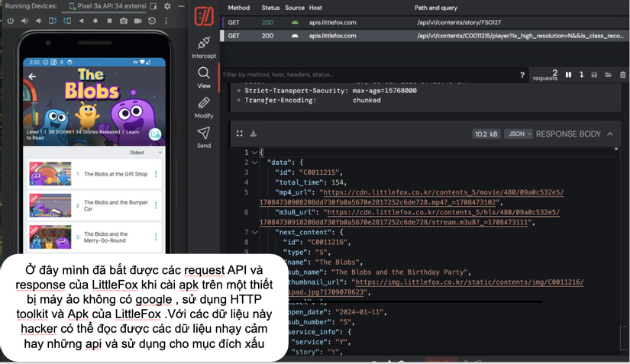Take emulator screenshot with camera icon
The height and width of the screenshot is (364, 630).
pyautogui.click(x=124, y=21)
